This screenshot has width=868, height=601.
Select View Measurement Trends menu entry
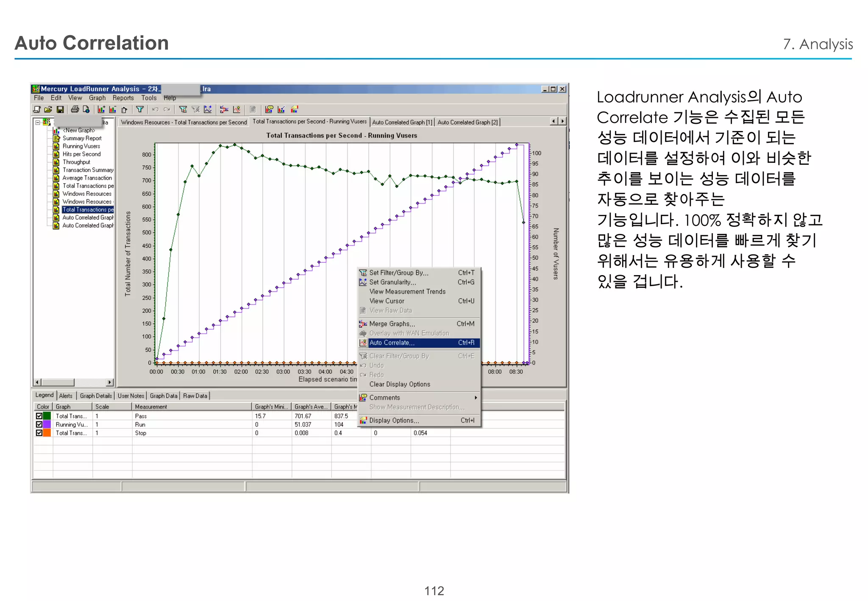coord(419,292)
